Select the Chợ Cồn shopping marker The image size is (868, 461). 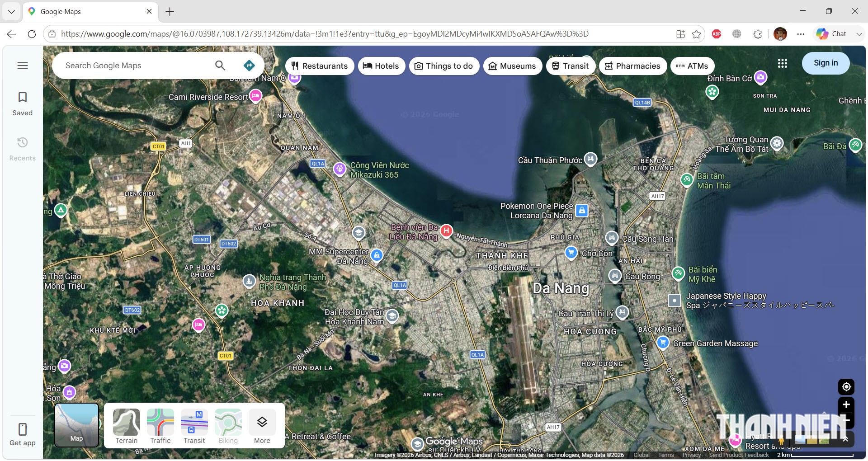click(571, 252)
